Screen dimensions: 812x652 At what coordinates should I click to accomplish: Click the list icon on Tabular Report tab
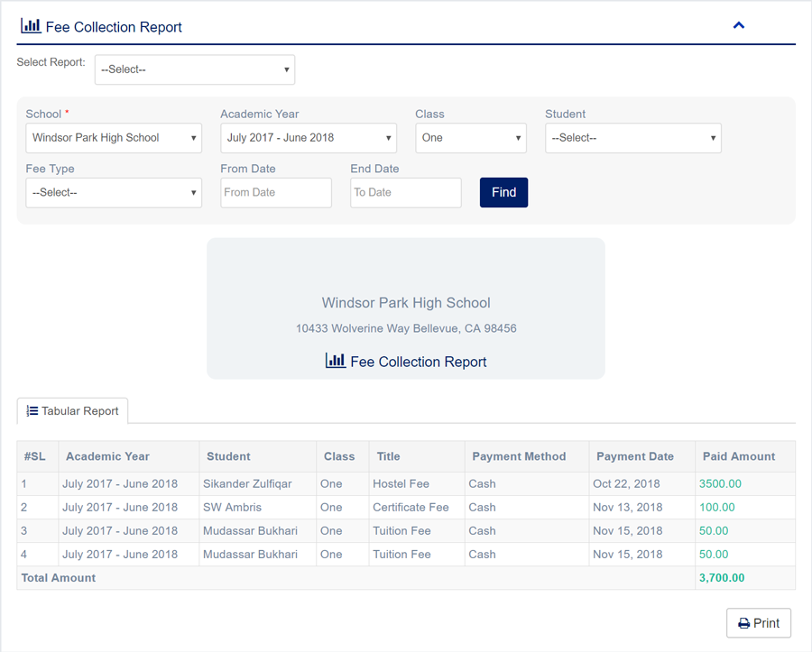[x=32, y=411]
